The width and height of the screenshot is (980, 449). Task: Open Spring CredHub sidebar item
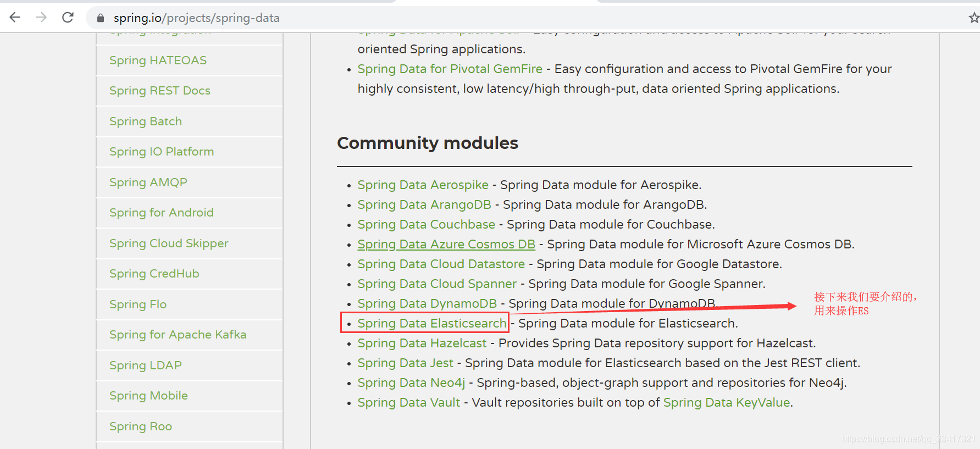[154, 274]
